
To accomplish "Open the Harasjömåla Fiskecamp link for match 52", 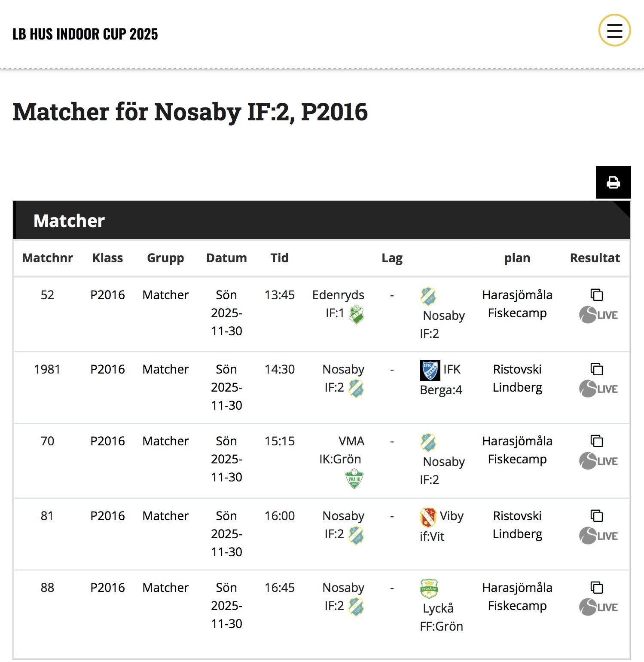I will click(x=517, y=304).
